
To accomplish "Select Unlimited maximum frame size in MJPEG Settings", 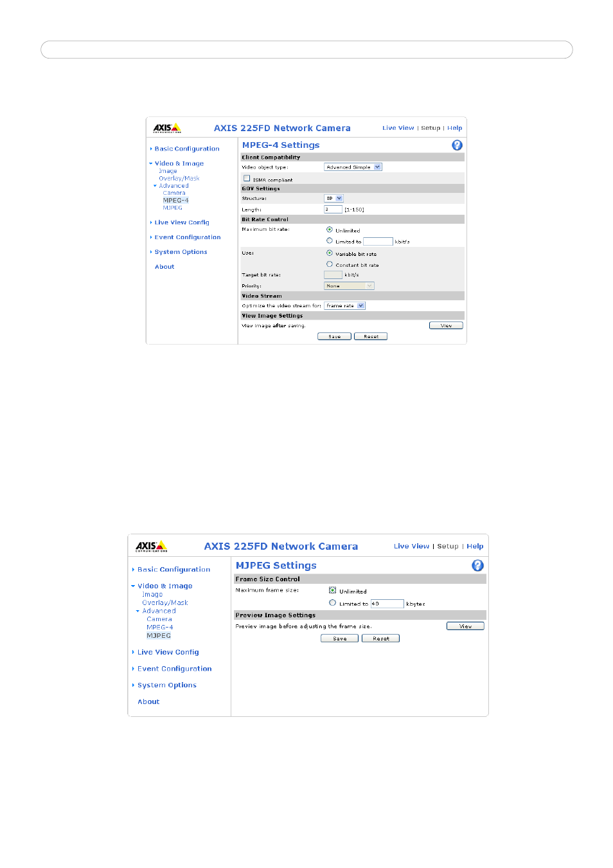I will click(x=333, y=590).
